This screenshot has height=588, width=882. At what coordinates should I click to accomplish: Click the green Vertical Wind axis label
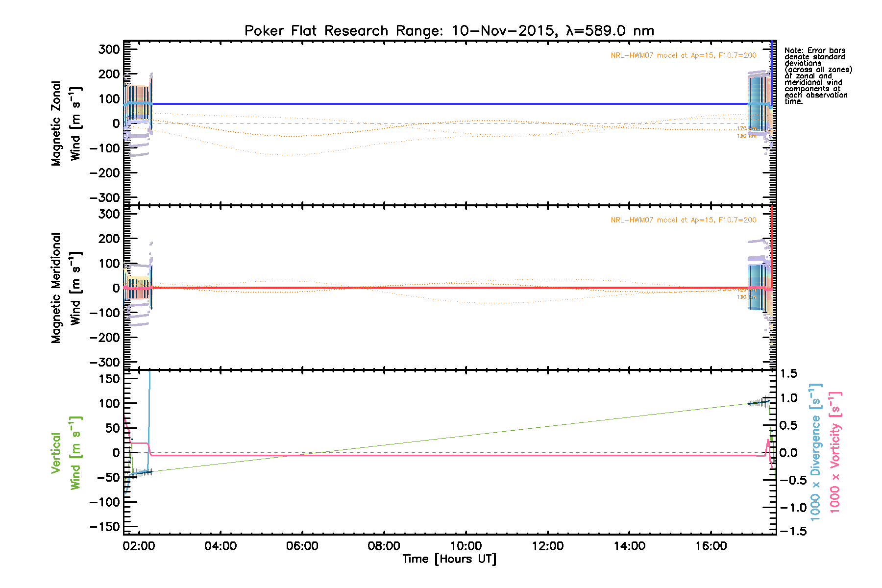[x=66, y=453]
